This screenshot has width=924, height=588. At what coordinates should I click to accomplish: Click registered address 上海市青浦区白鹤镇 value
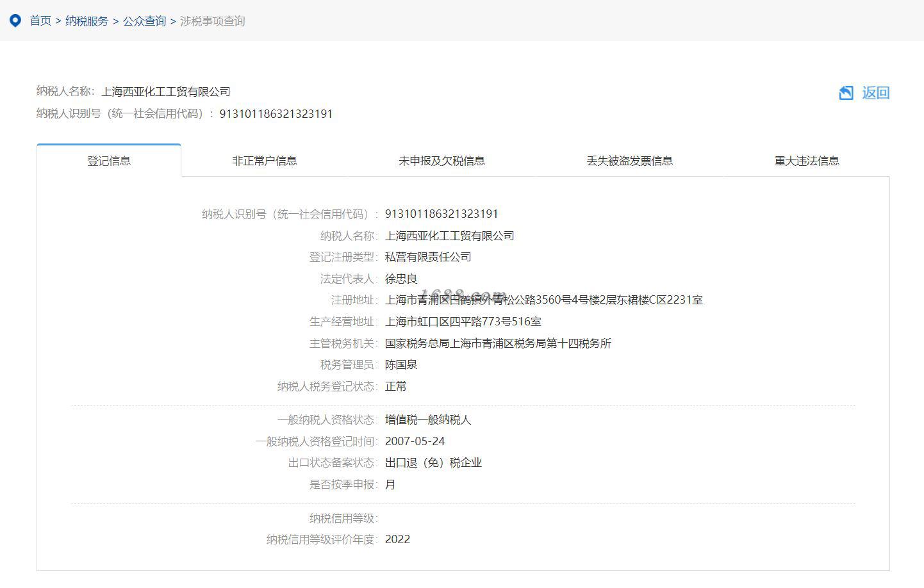click(544, 300)
